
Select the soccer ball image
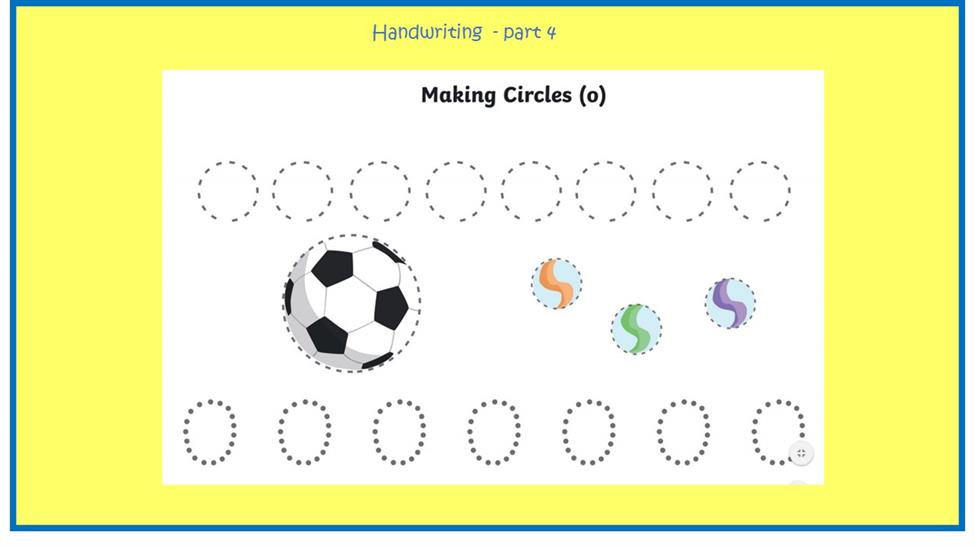pyautogui.click(x=352, y=304)
